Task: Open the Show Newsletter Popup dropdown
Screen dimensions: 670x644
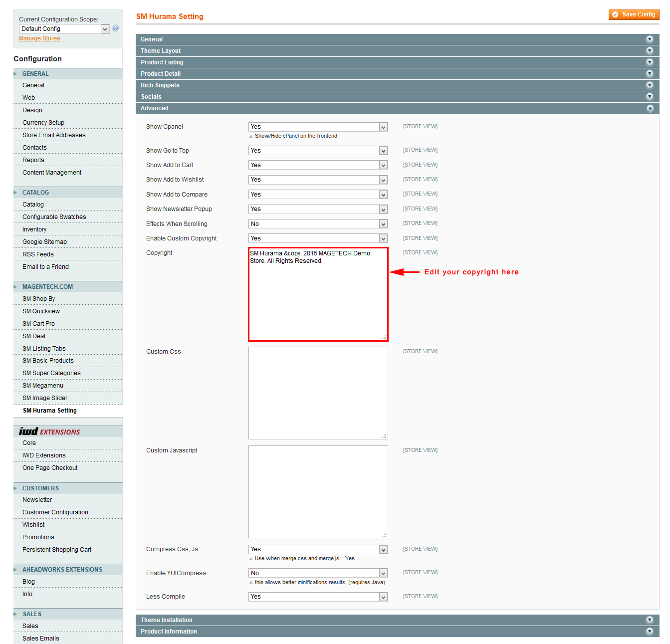Action: (318, 209)
